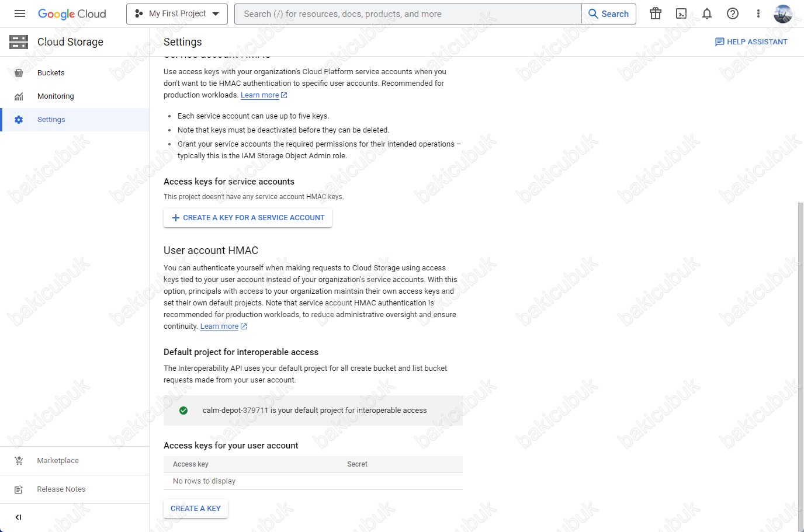Go to Buckets in sidebar
Image resolution: width=804 pixels, height=532 pixels.
pos(75,72)
